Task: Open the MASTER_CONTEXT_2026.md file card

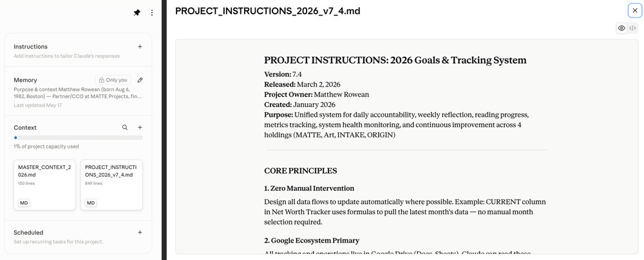Action: point(45,185)
